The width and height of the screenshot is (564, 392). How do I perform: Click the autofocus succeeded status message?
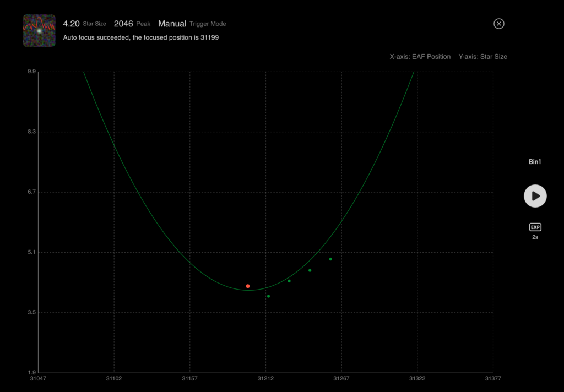coord(140,37)
